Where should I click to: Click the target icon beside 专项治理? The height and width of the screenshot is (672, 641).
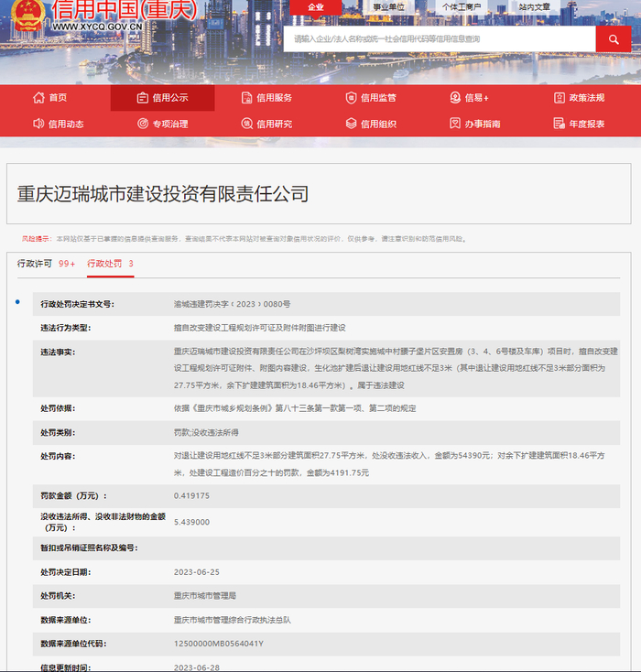pos(142,124)
